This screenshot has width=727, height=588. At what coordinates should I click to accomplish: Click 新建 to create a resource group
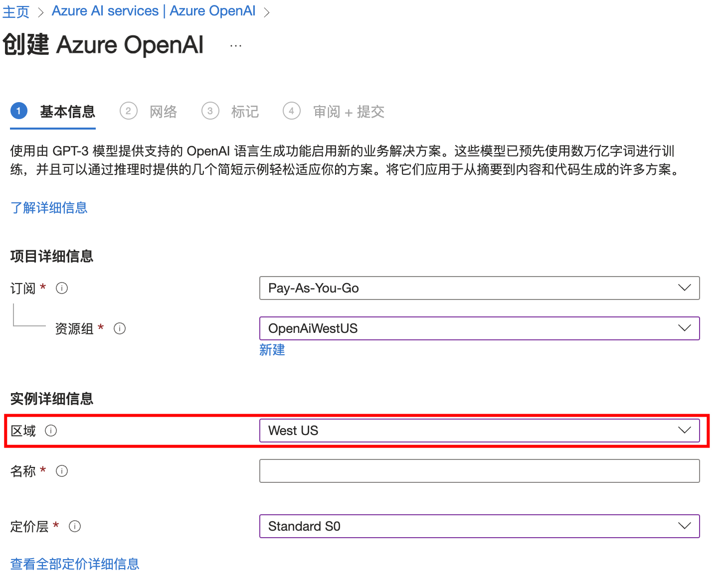(272, 350)
